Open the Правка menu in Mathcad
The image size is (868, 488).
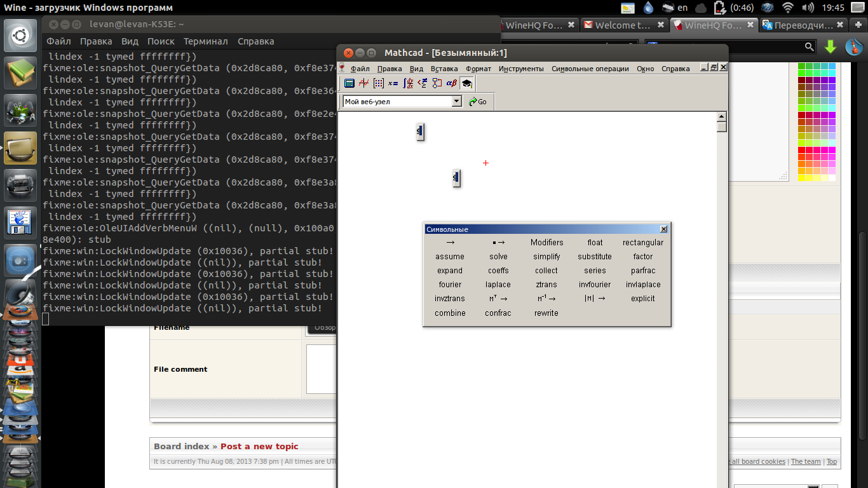pyautogui.click(x=390, y=69)
